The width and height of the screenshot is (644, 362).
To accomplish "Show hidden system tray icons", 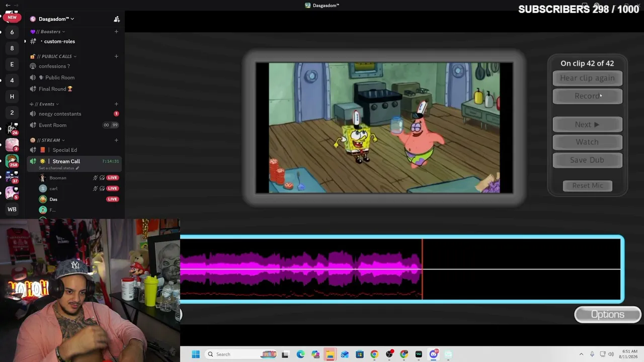I will coord(581,354).
